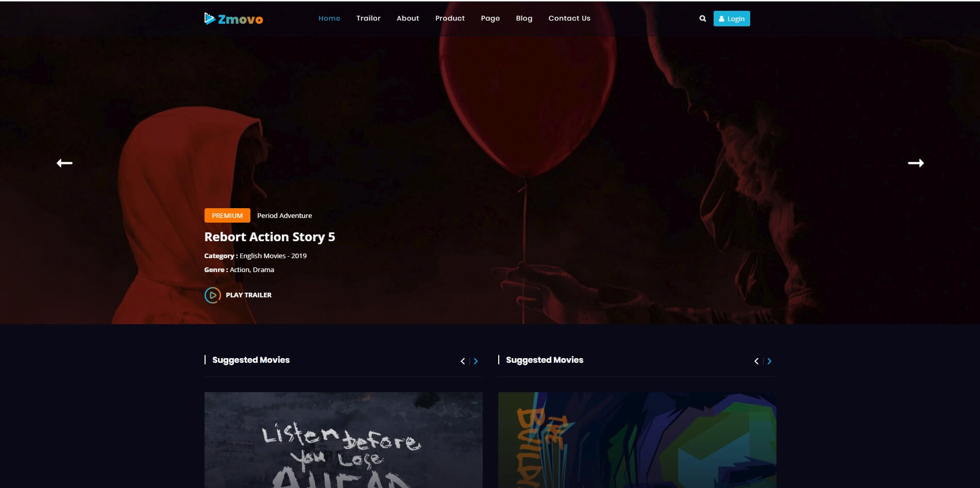Previous chevron in first Suggested Movies carousel
Screen dimensions: 980x488
[x=463, y=361]
